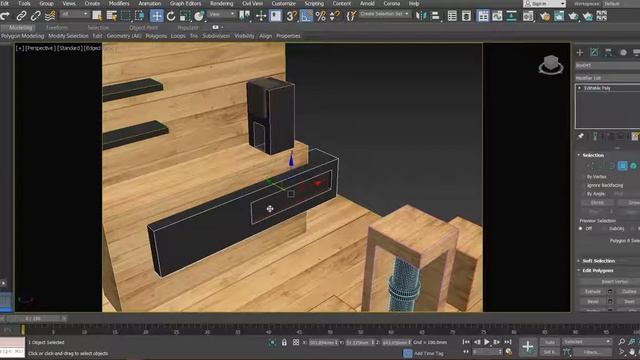Collapse the Selection rollout
Viewport: 640px width, 360px height.
pos(593,155)
